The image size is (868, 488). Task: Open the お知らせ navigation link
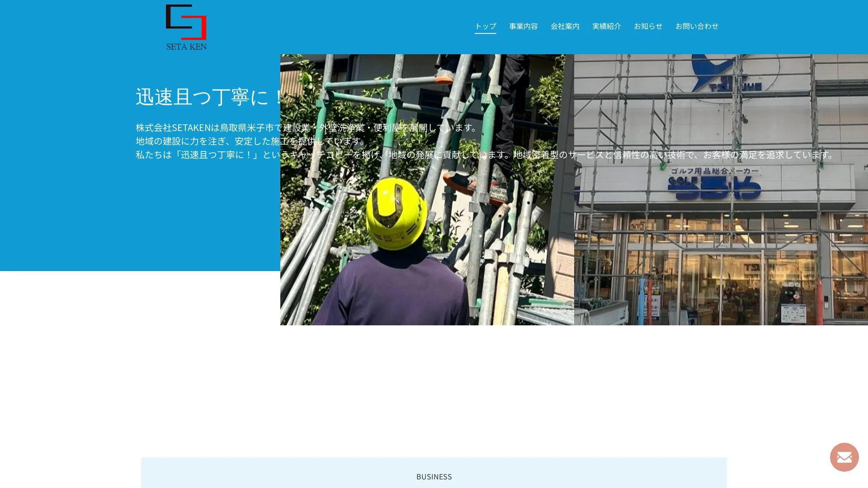[648, 26]
